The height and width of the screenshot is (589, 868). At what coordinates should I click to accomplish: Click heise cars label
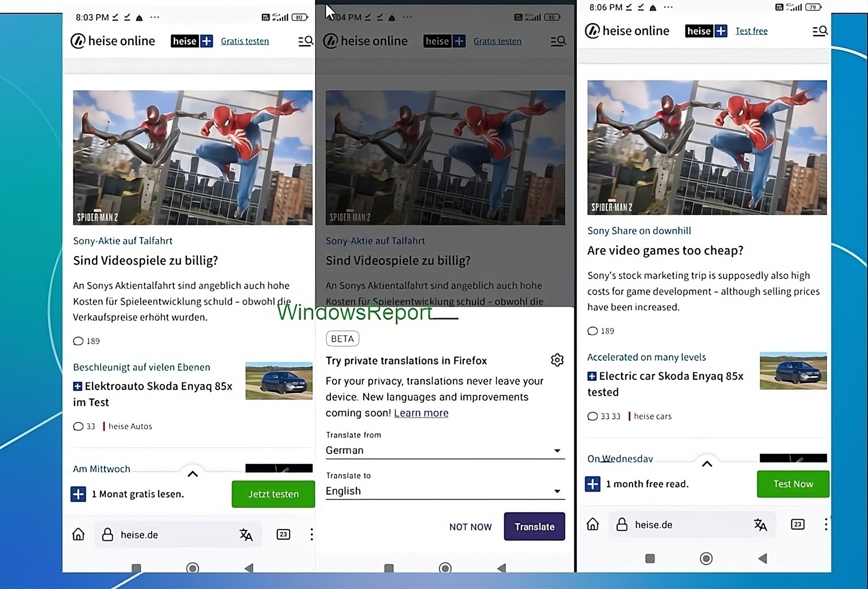[x=652, y=416]
